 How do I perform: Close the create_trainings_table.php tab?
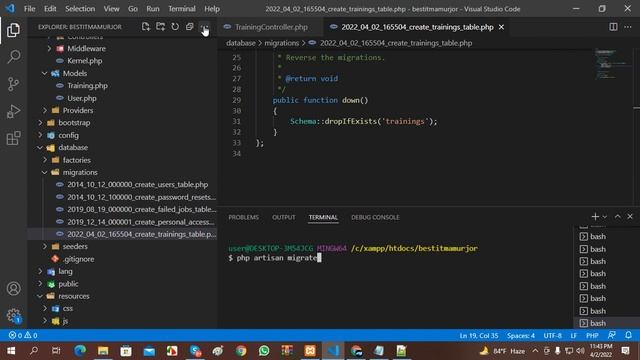tap(501, 27)
